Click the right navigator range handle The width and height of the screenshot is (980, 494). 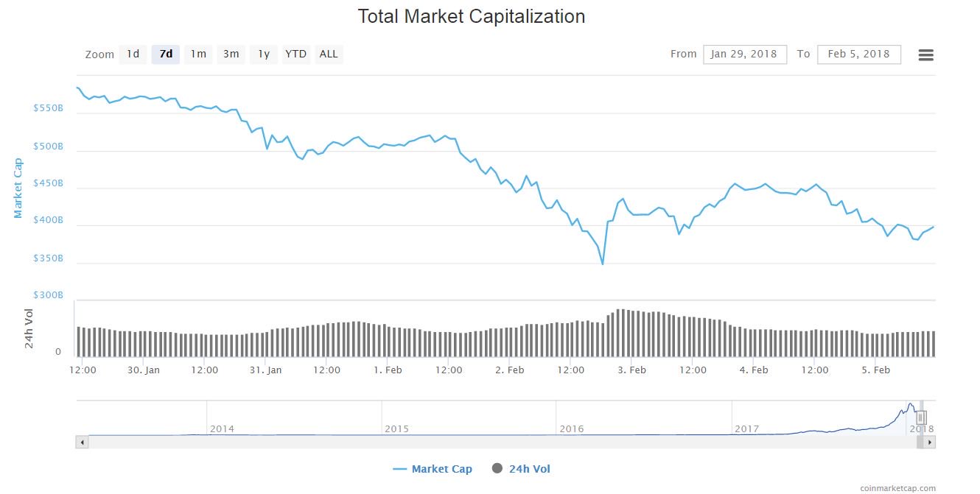(x=923, y=417)
